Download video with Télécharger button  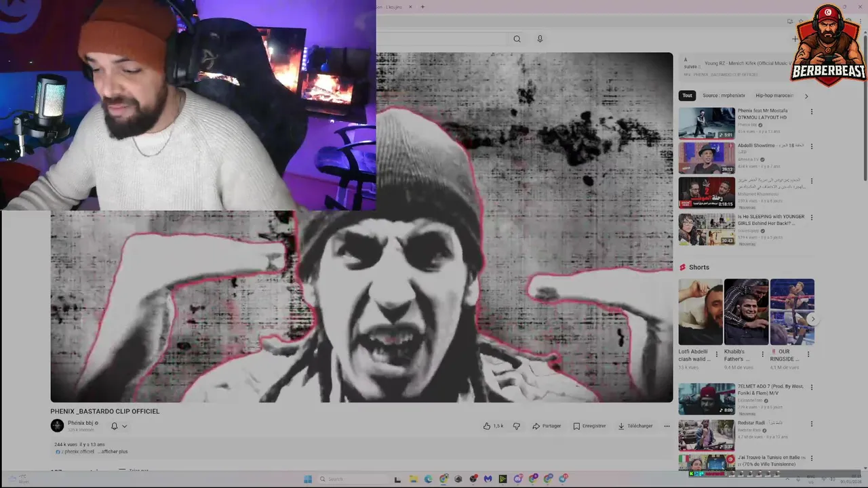click(635, 426)
